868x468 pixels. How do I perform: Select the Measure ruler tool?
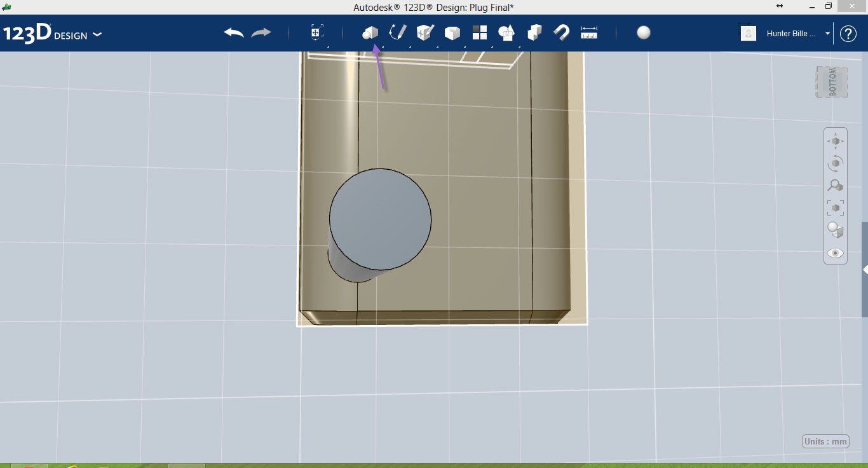pyautogui.click(x=589, y=32)
